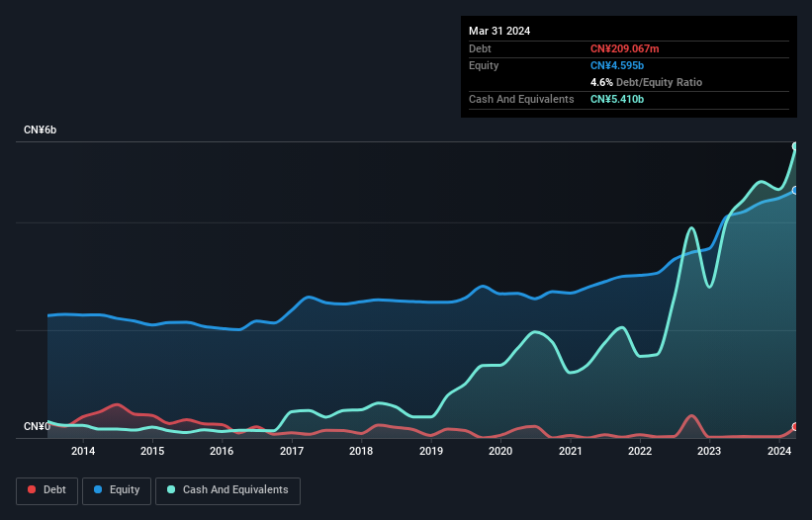Click the 2018 year tick label
The image size is (812, 520).
click(x=361, y=452)
